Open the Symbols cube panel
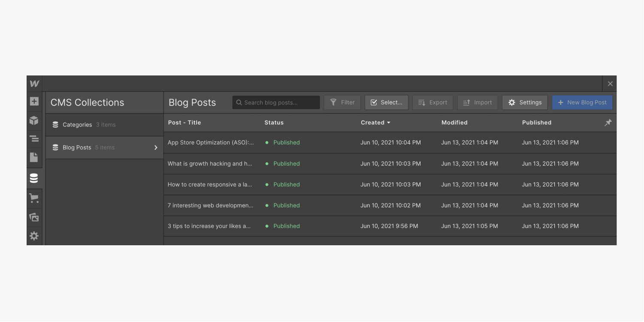 34,120
